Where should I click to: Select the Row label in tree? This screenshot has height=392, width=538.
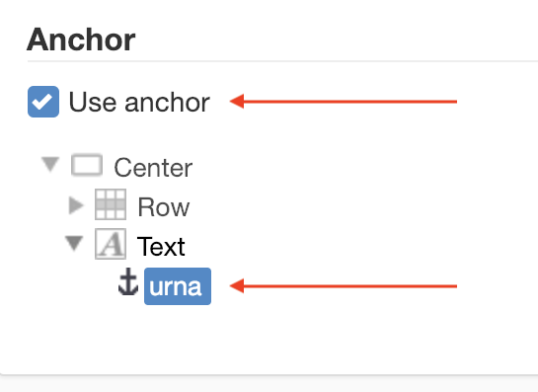click(x=164, y=207)
